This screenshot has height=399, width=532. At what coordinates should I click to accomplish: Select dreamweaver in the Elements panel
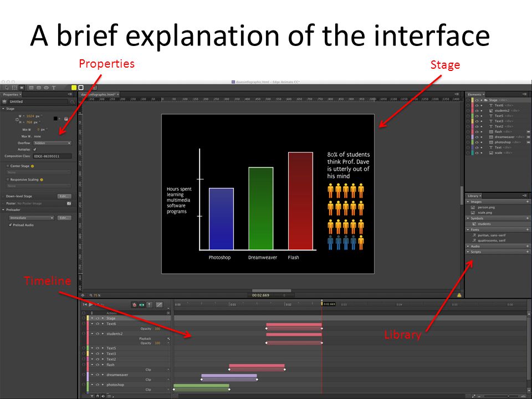click(x=504, y=137)
